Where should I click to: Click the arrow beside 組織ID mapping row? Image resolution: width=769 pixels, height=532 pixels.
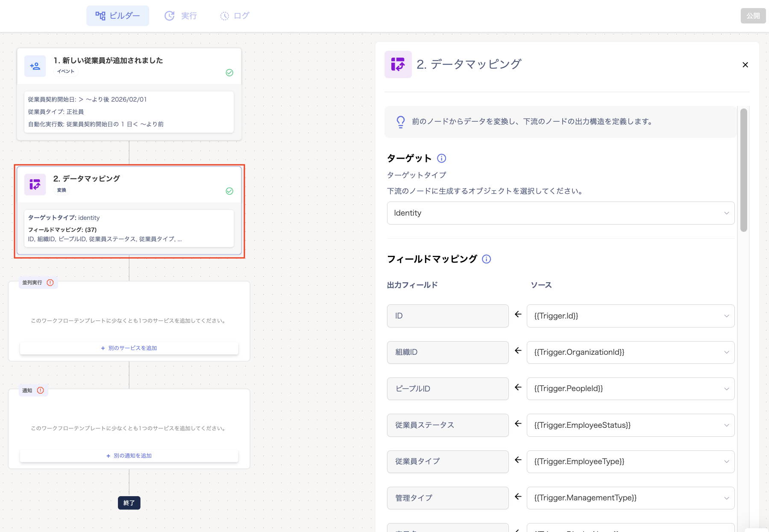(x=518, y=351)
